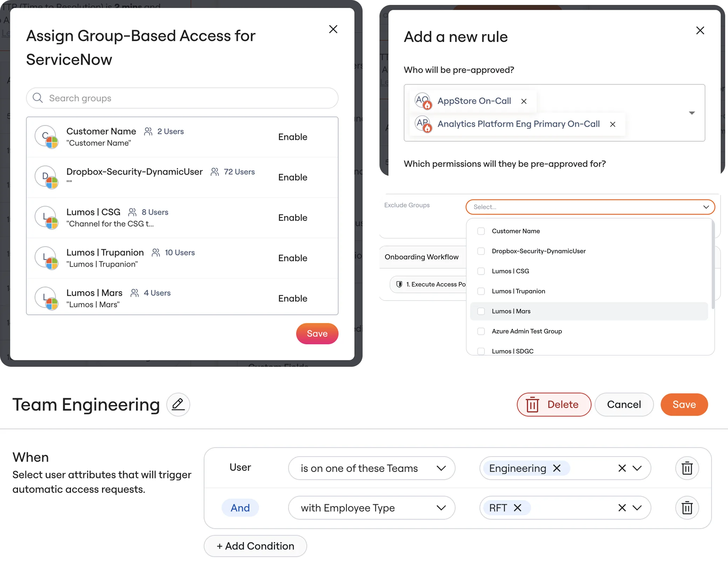
Task: Remove AppStore On-Call from pre-approved list
Action: [x=524, y=101]
